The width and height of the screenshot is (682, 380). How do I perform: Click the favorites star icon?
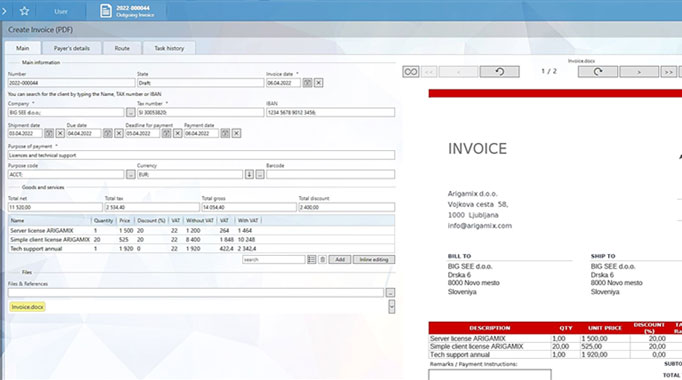24,11
